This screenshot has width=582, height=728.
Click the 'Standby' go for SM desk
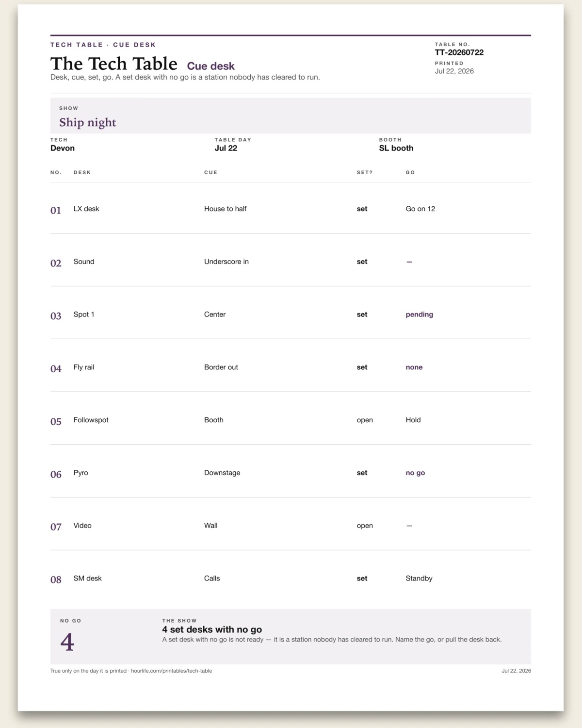[419, 579]
